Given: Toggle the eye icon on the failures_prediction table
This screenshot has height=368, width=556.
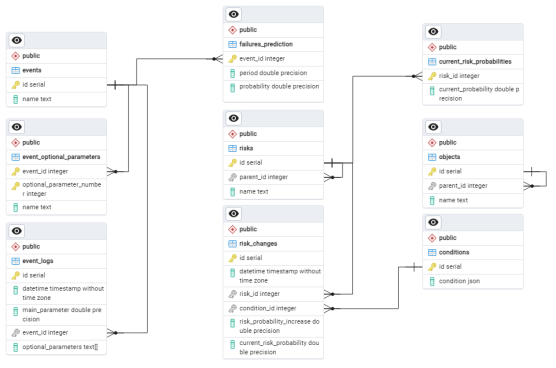Looking at the screenshot, I should (x=233, y=14).
